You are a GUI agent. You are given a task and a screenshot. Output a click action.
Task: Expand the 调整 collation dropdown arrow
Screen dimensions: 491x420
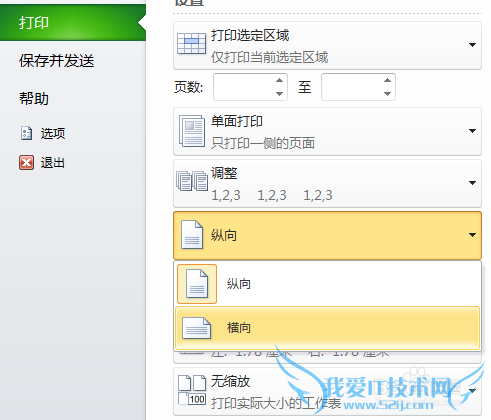point(472,183)
